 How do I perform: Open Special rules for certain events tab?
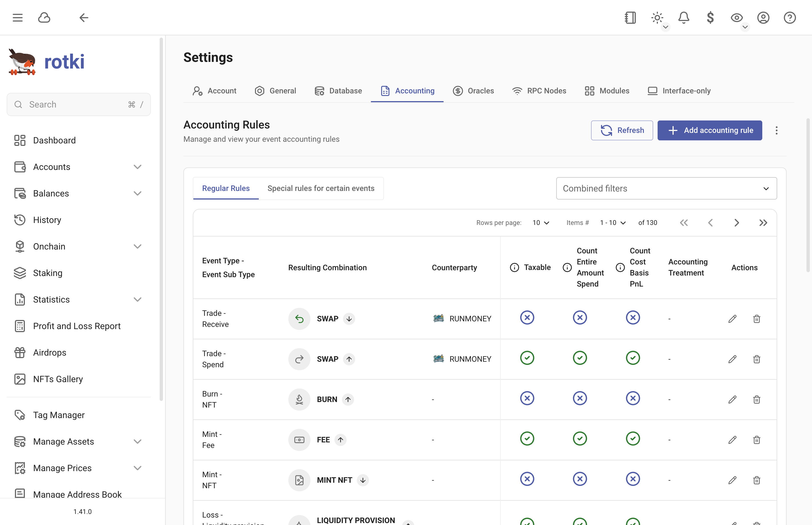[321, 188]
